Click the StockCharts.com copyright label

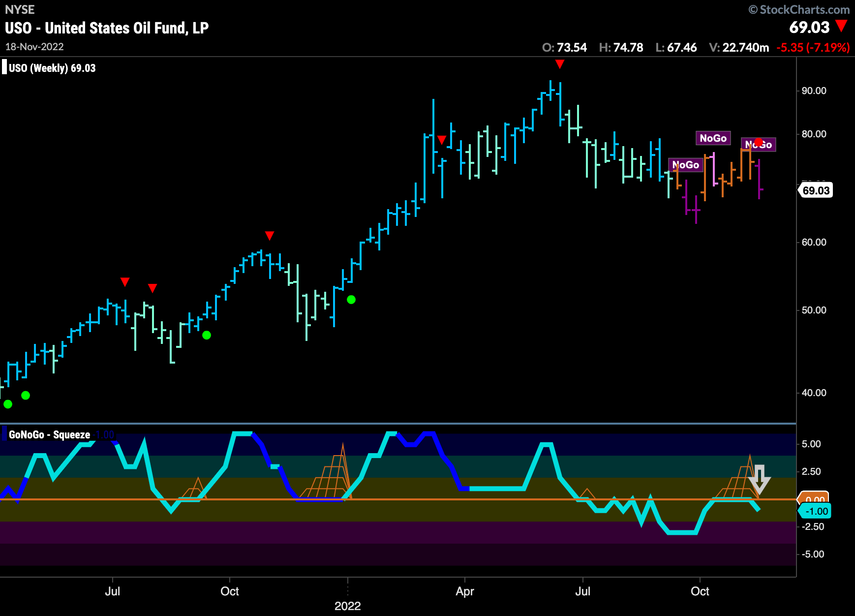[x=799, y=9]
